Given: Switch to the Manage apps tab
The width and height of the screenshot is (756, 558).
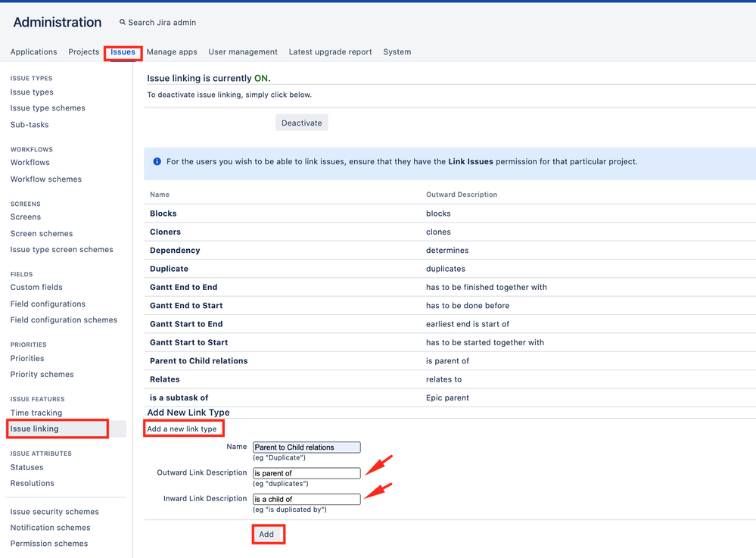Looking at the screenshot, I should pos(172,52).
